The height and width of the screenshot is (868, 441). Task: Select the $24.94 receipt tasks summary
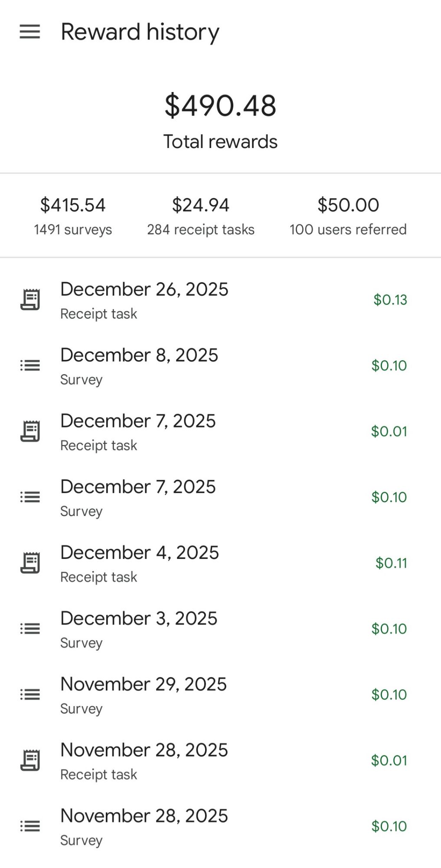(x=200, y=216)
